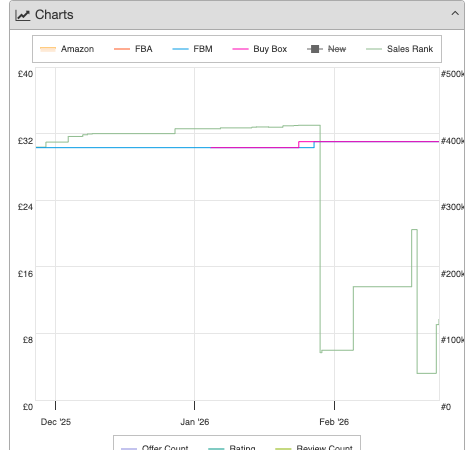Collapse the Charts panel chevron

coord(455,14)
